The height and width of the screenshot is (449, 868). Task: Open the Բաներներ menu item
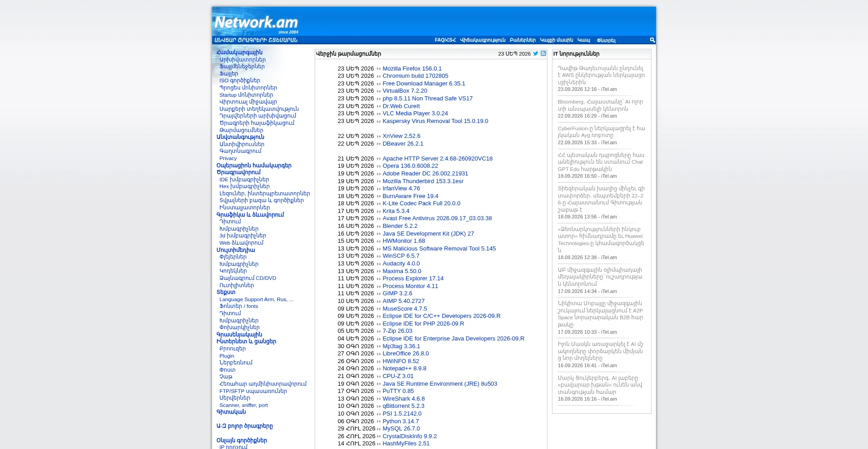point(523,40)
